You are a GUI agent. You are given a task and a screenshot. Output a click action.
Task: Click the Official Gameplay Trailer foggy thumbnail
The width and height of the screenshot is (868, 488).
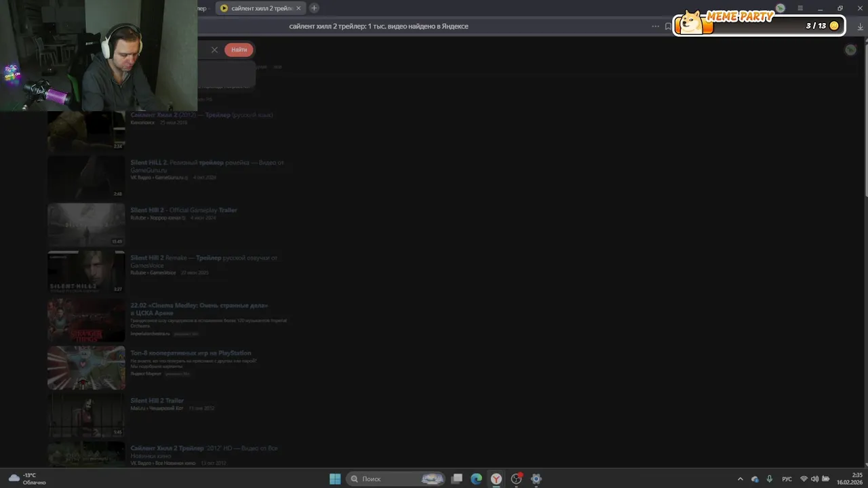[x=86, y=225]
